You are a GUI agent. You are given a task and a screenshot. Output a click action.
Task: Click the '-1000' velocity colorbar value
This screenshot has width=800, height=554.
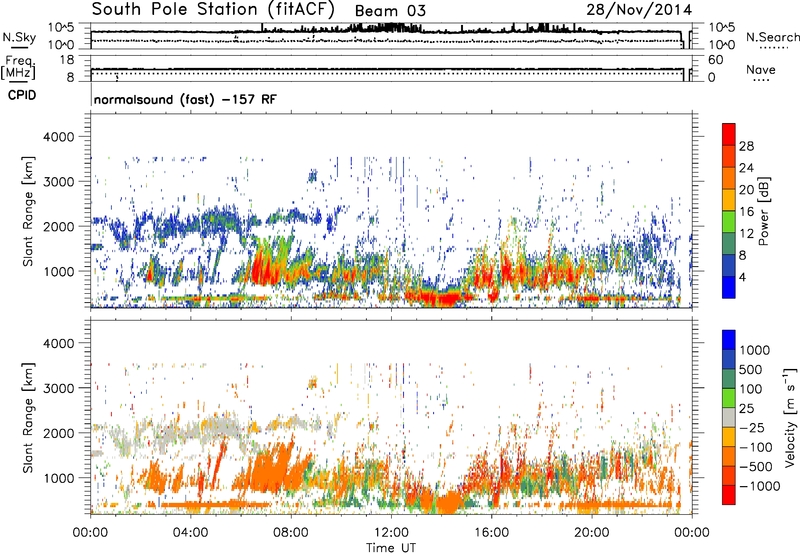760,486
